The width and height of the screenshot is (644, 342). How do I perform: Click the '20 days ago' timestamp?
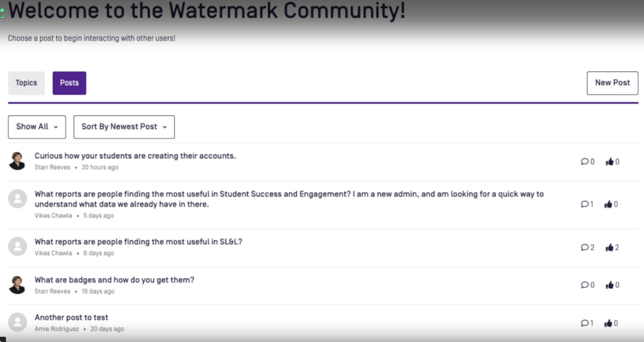point(107,329)
